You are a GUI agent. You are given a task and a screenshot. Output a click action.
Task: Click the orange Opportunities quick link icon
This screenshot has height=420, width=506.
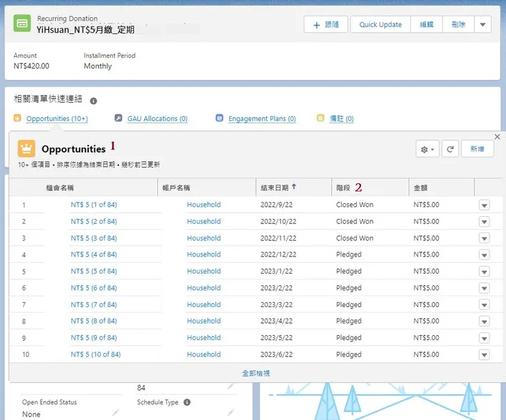tap(17, 118)
